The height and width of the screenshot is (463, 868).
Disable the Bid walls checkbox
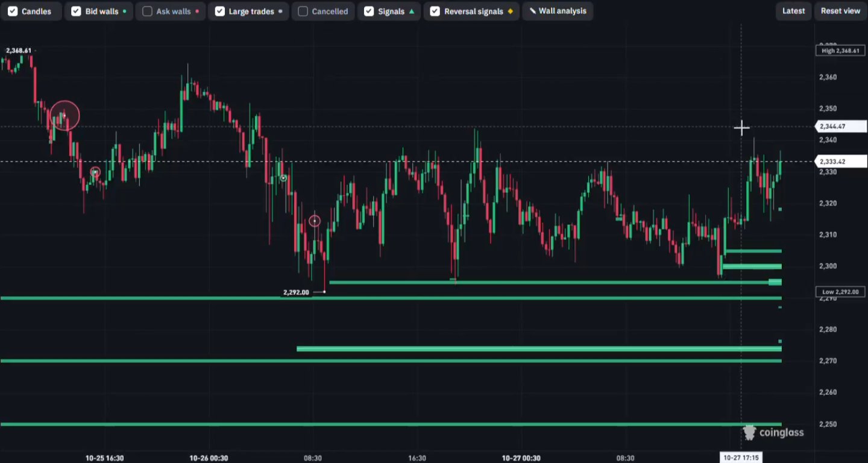[x=76, y=11]
